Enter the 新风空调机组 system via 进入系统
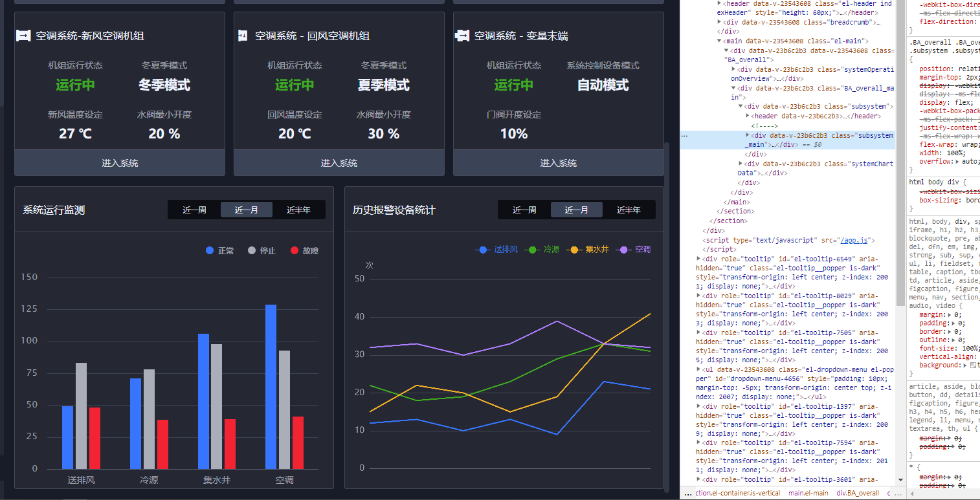The image size is (980, 500). coord(120,163)
